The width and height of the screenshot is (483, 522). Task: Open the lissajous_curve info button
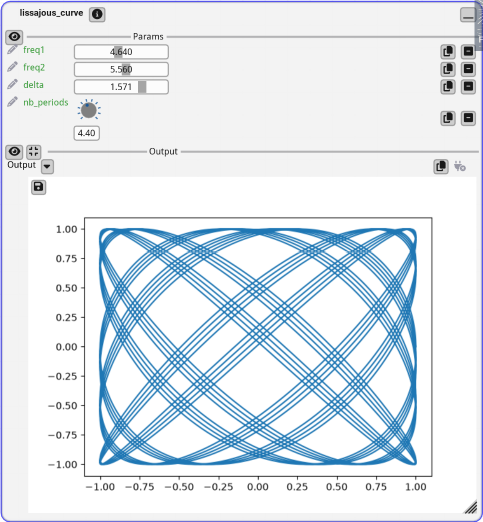click(97, 14)
